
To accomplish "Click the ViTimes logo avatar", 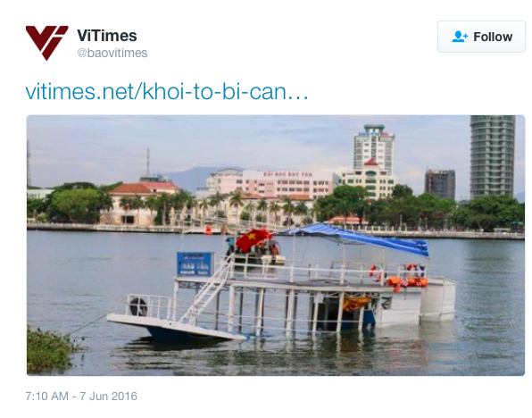I will (x=46, y=43).
